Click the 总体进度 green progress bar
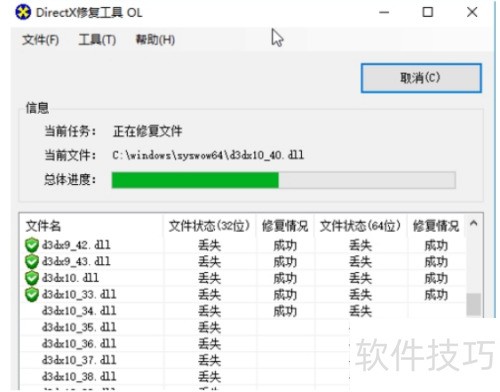 [x=284, y=180]
